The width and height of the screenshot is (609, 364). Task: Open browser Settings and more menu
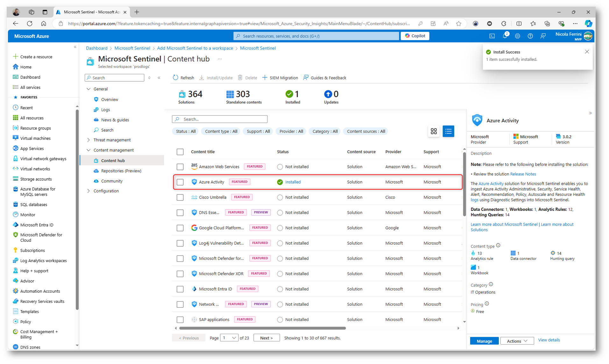click(x=575, y=24)
